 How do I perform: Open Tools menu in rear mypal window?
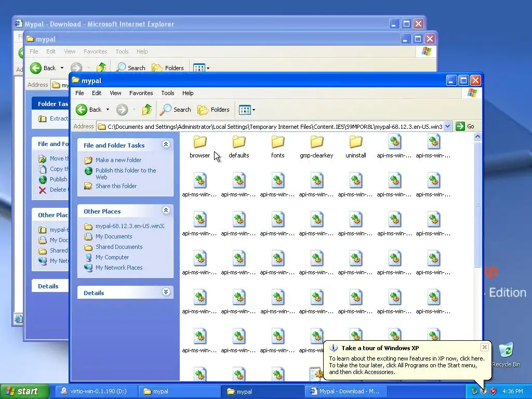click(x=122, y=51)
